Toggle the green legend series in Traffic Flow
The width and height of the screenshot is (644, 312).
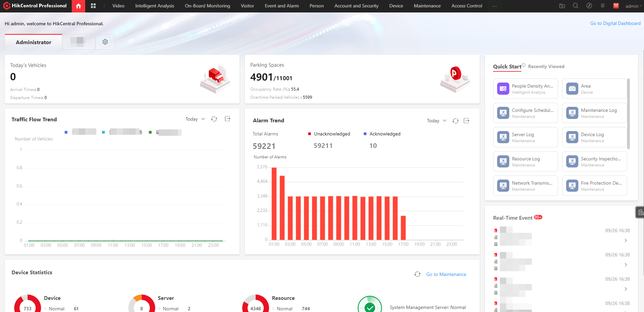165,132
